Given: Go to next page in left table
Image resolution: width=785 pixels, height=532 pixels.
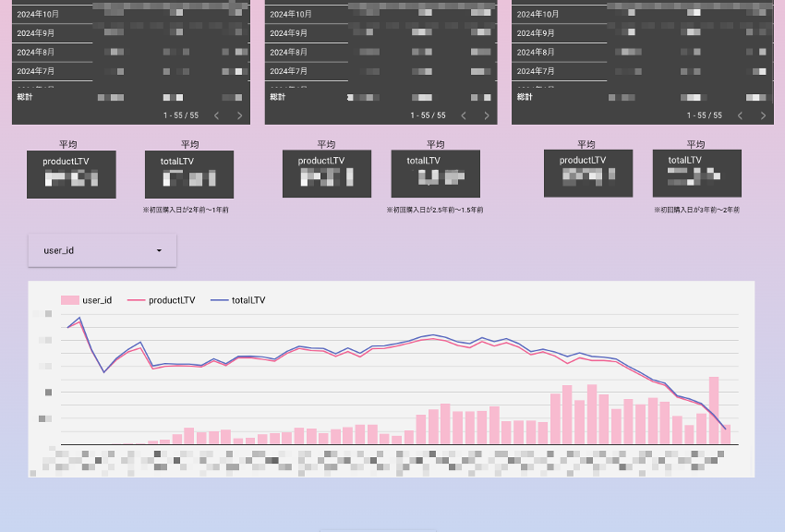Looking at the screenshot, I should point(239,115).
